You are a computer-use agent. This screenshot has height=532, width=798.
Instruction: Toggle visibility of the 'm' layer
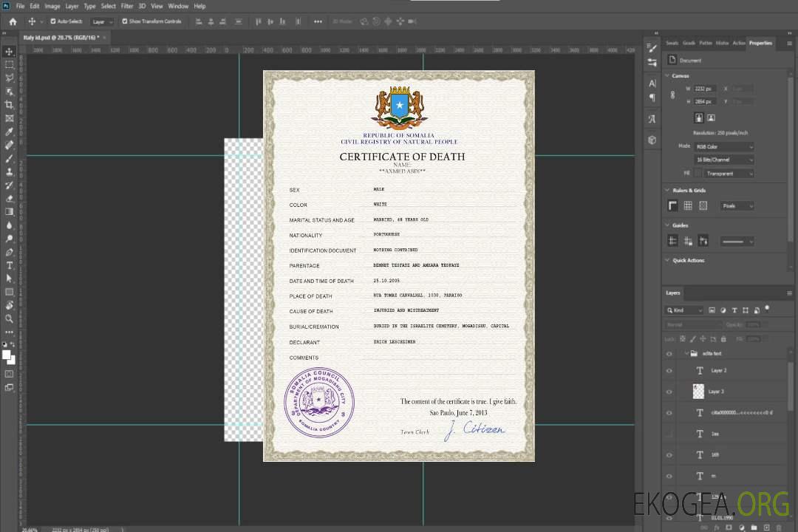pos(669,477)
